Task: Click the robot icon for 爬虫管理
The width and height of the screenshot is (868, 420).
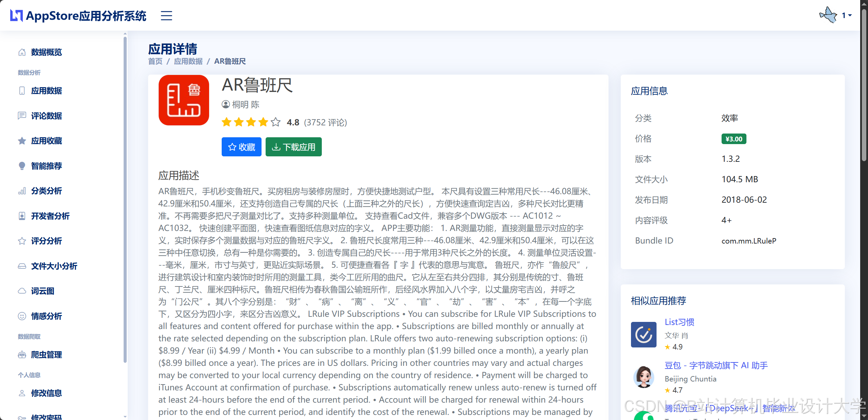Action: (x=22, y=355)
